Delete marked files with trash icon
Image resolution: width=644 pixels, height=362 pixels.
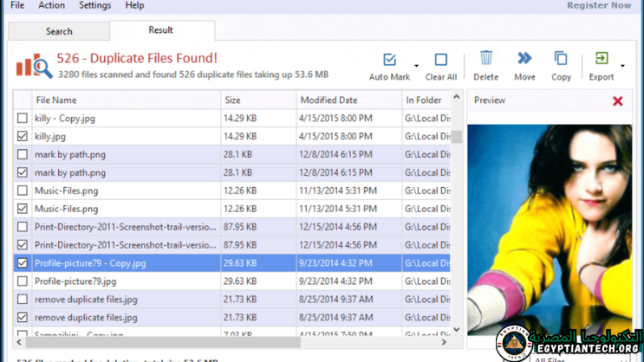click(486, 58)
